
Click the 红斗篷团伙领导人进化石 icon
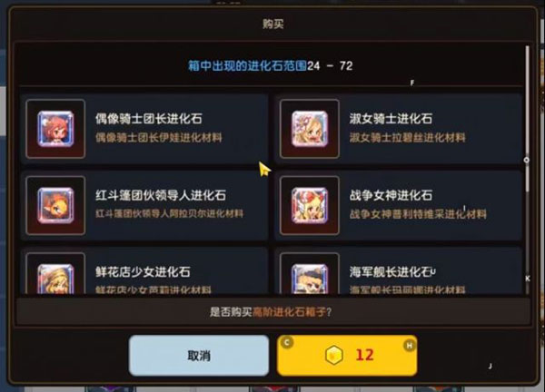55,206
